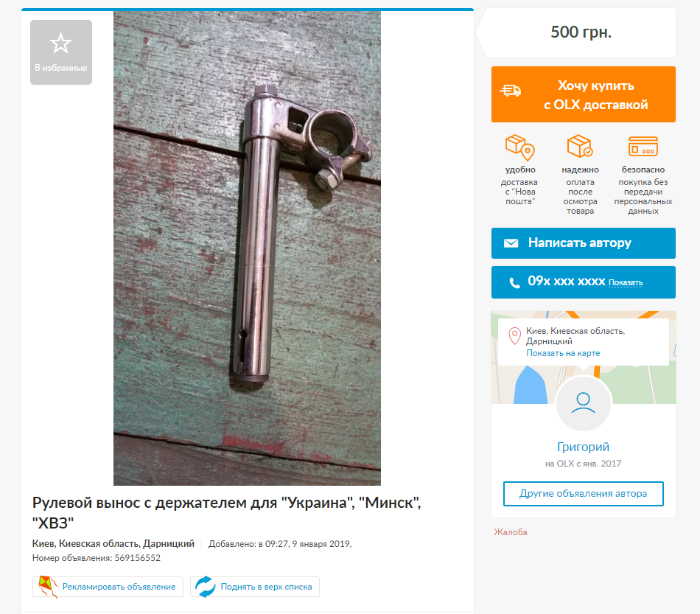
Task: Open the bicycle stem product photo
Action: [247, 248]
